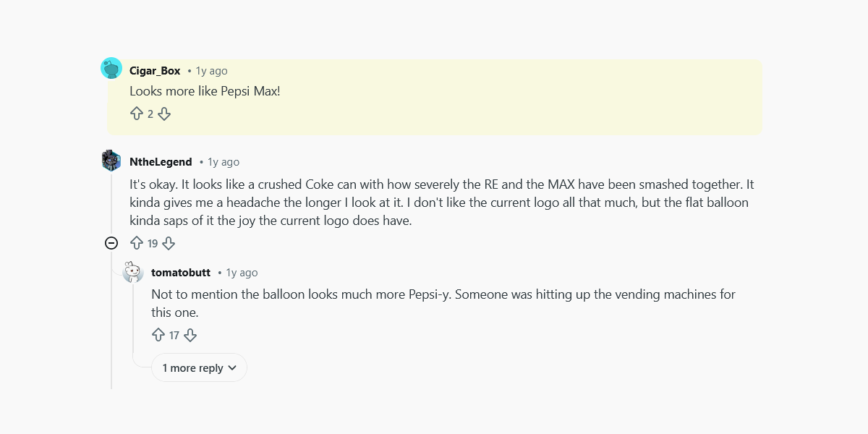This screenshot has width=868, height=434.
Task: Click the 1y ago timestamp on Cigar_Box's comment
Action: click(210, 70)
